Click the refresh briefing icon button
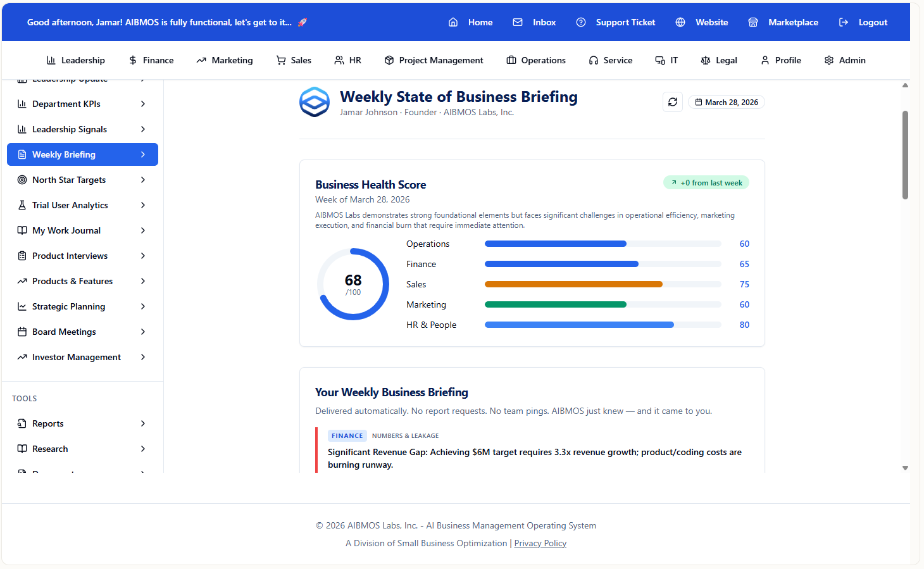 coord(672,102)
